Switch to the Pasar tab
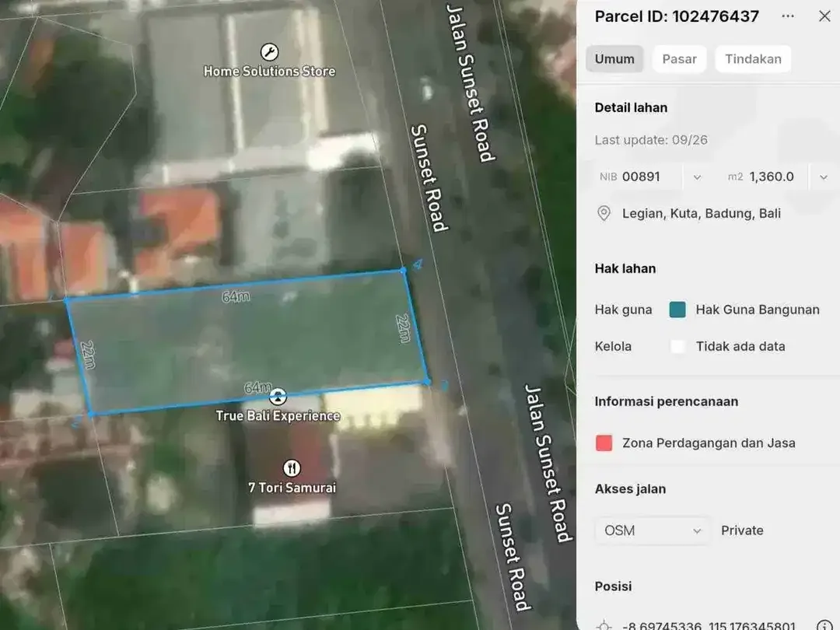 pyautogui.click(x=679, y=59)
